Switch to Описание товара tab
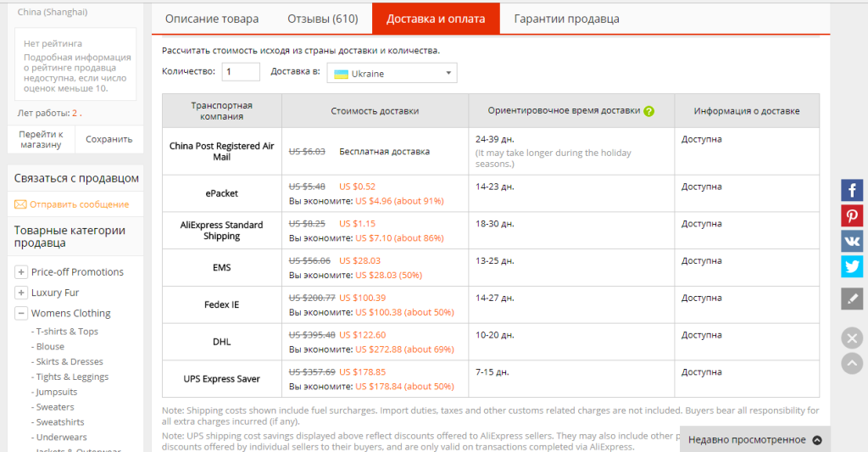868x452 pixels. click(x=211, y=19)
